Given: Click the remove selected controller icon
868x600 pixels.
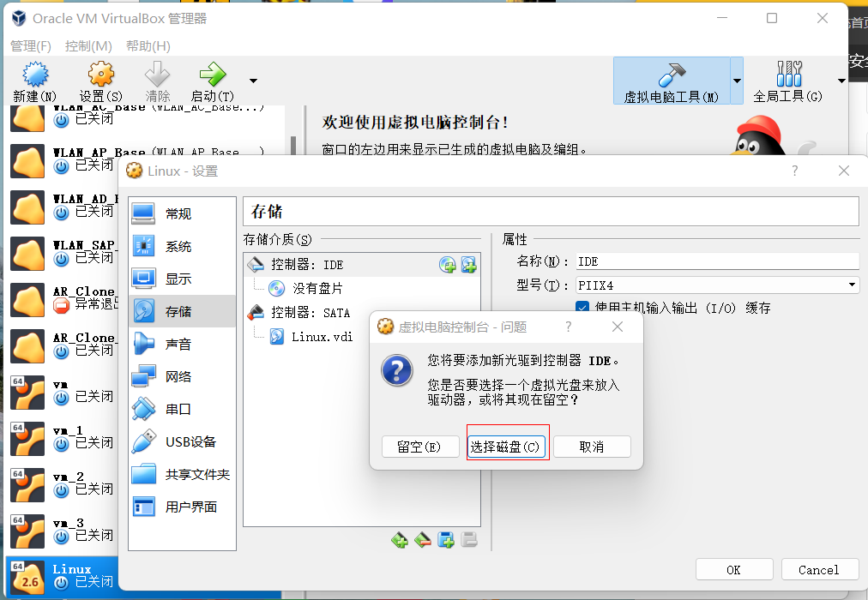Looking at the screenshot, I should [422, 539].
